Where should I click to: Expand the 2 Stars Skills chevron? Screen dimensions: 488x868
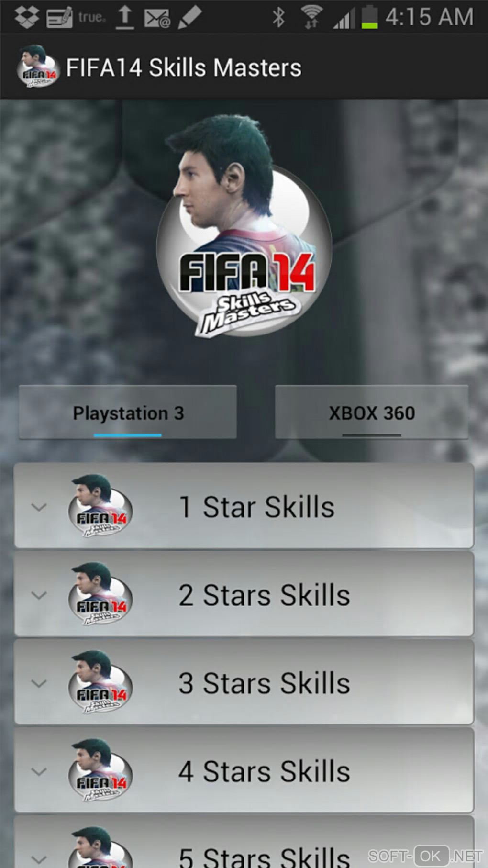pos(39,595)
